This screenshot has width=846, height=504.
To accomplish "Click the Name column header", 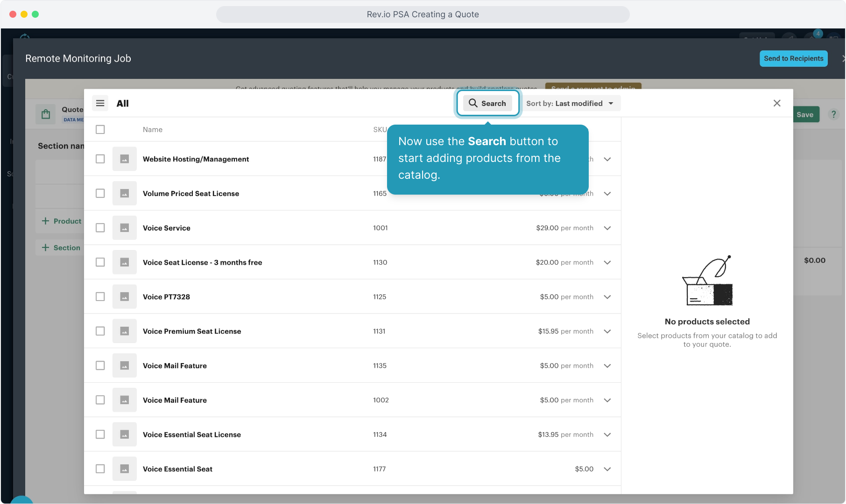I will pyautogui.click(x=153, y=130).
